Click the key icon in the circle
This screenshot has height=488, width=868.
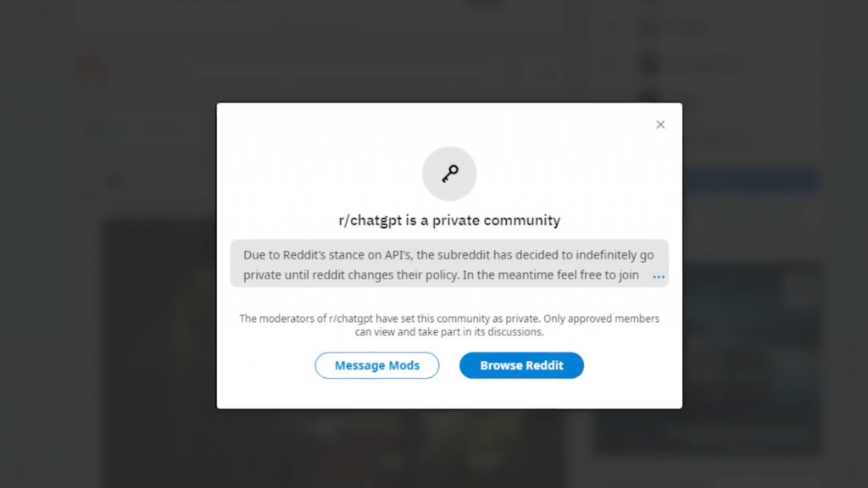(x=449, y=174)
